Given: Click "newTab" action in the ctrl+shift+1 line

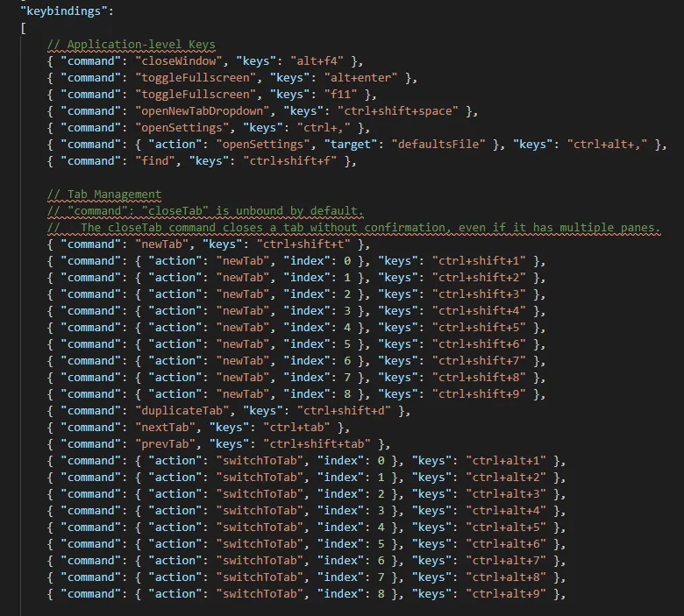Looking at the screenshot, I should (243, 261).
